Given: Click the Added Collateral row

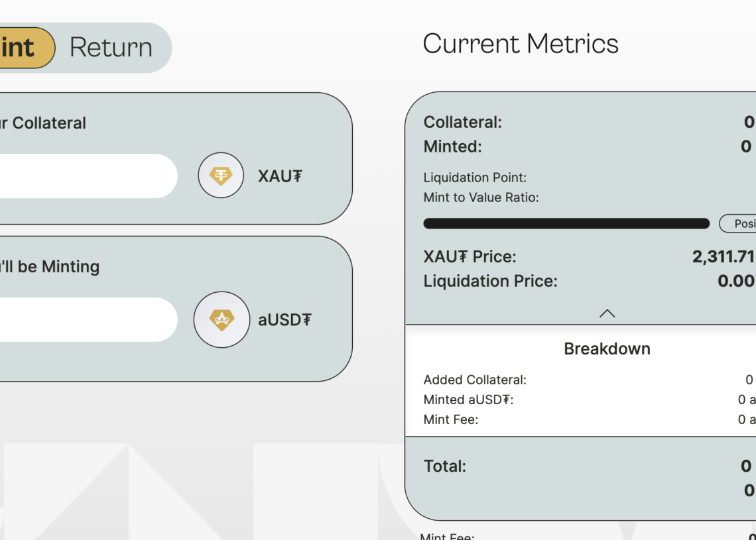Looking at the screenshot, I should [589, 380].
